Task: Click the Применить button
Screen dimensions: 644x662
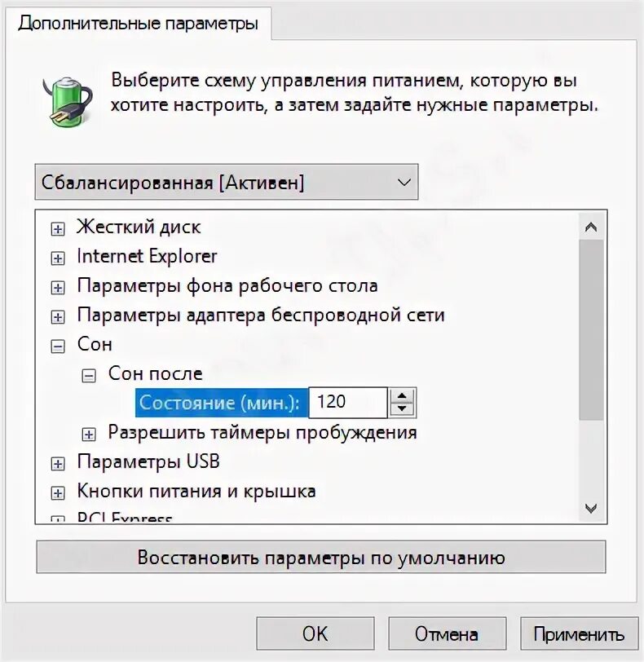Action: coord(579,633)
